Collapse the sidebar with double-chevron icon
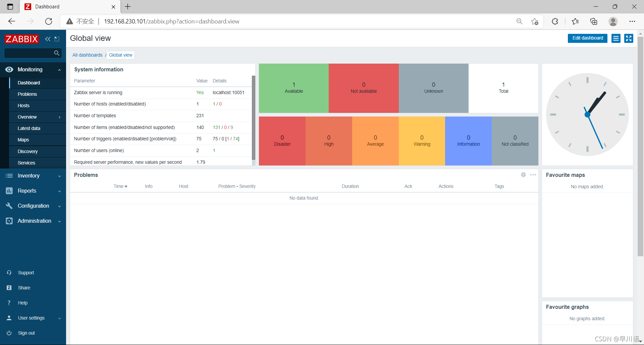 point(48,39)
